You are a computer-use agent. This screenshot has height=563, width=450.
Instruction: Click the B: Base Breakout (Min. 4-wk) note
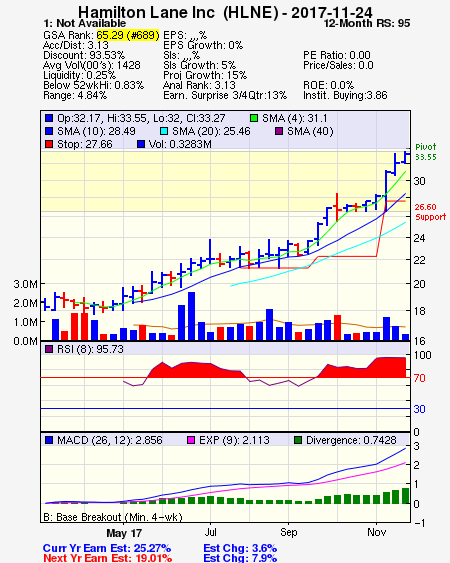(x=113, y=517)
